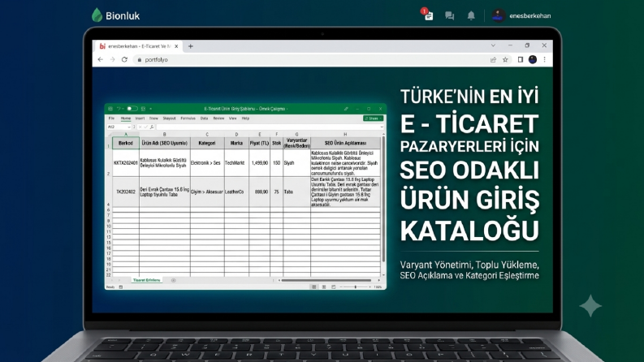644x362 pixels.
Task: Click the Excel zoom slider
Action: coord(355,287)
